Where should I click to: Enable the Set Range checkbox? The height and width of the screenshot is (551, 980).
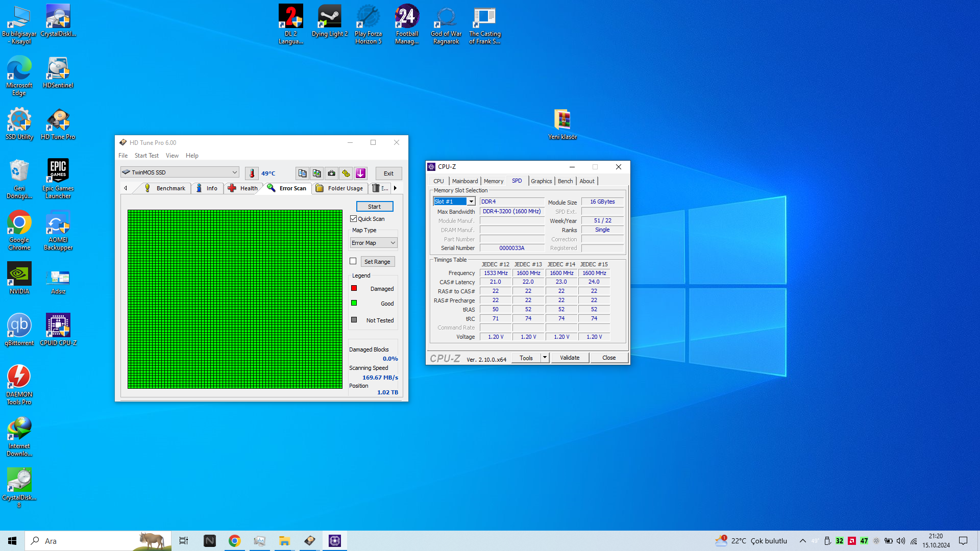click(x=353, y=261)
